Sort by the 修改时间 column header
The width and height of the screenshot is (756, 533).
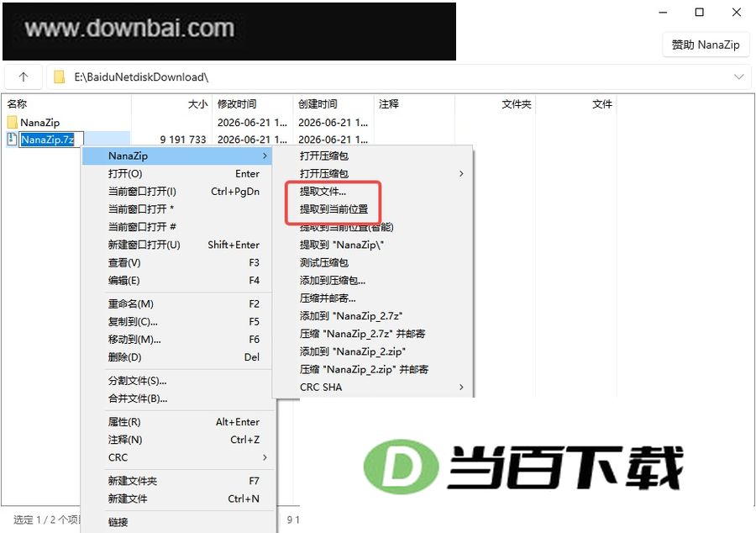pyautogui.click(x=253, y=103)
